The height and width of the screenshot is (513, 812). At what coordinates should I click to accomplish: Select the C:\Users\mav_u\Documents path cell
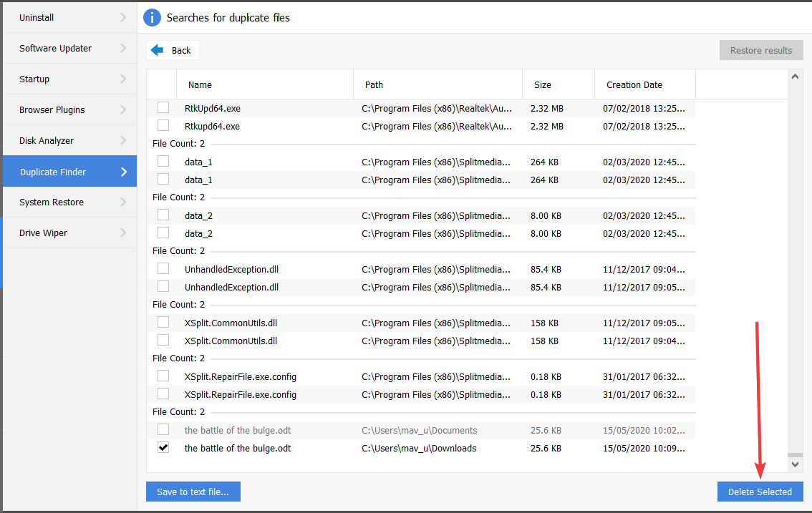pos(420,431)
